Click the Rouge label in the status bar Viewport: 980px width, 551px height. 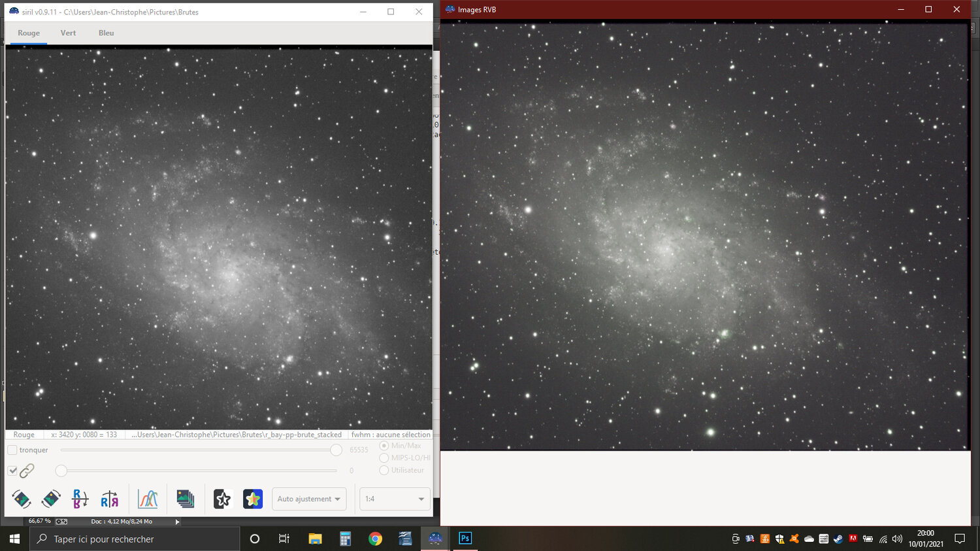pos(24,435)
